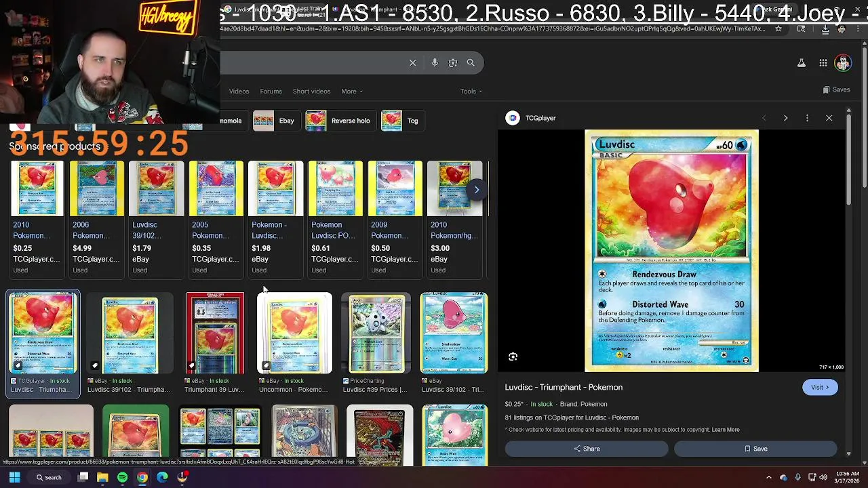Image resolution: width=868 pixels, height=488 pixels.
Task: Save the Luvdisc image result
Action: [x=755, y=449]
